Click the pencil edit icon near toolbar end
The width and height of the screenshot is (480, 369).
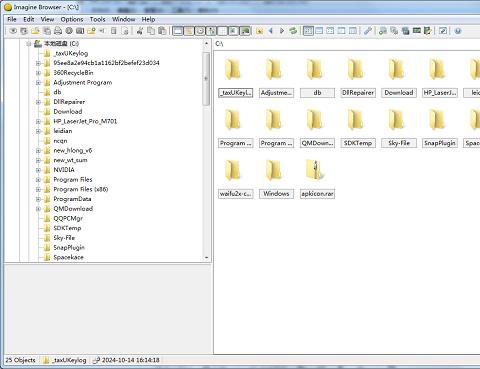tap(428, 31)
